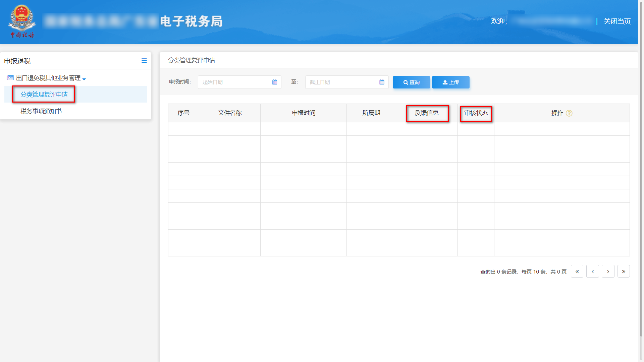Click the 关闭当页 link
The height and width of the screenshot is (362, 644).
tap(616, 21)
